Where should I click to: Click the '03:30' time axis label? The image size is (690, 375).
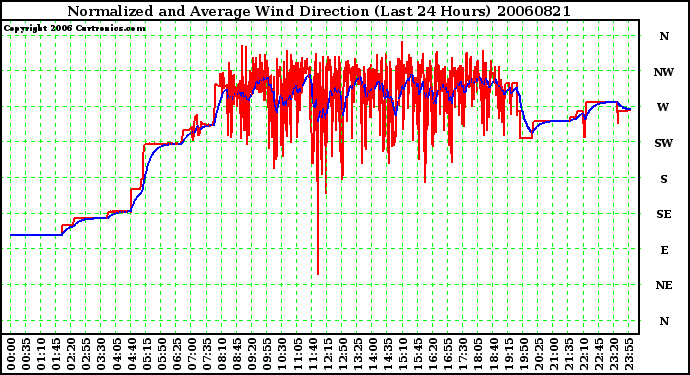(101, 354)
